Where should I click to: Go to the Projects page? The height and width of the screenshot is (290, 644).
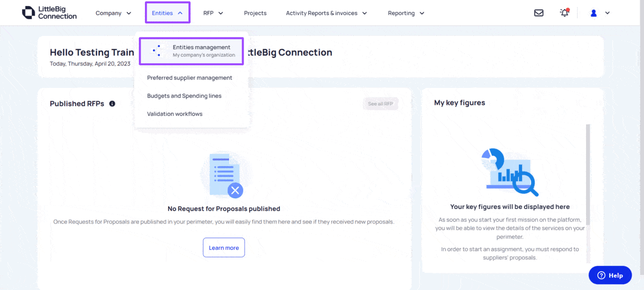pyautogui.click(x=255, y=13)
